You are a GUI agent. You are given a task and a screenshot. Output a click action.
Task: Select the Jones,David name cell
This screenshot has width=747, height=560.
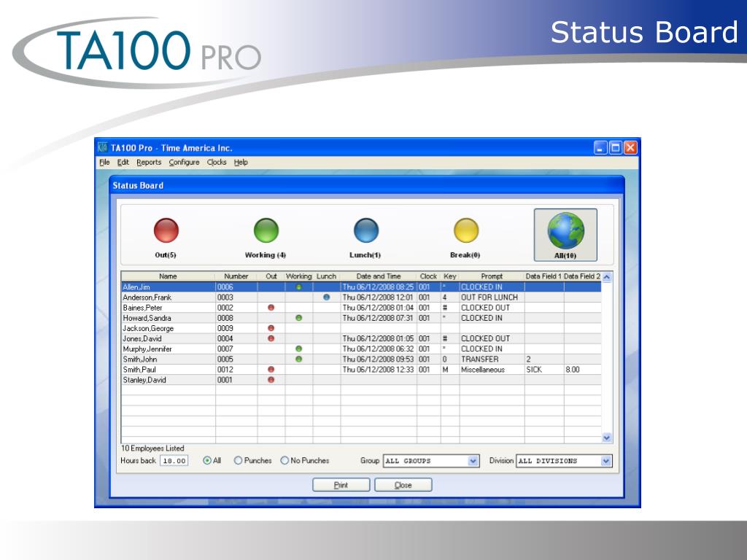click(169, 338)
